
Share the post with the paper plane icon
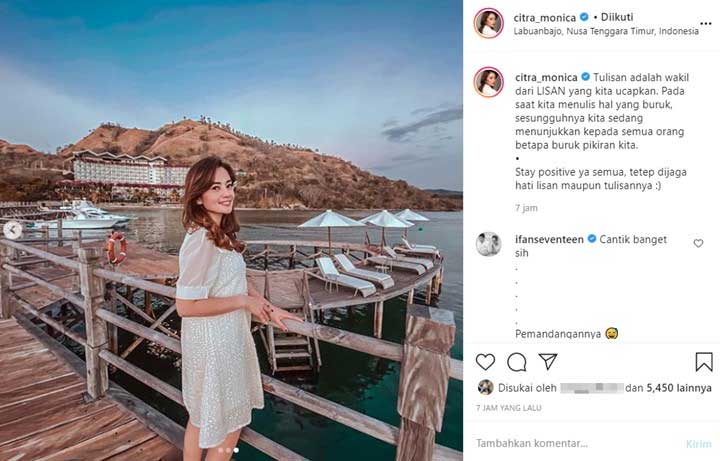pos(548,362)
